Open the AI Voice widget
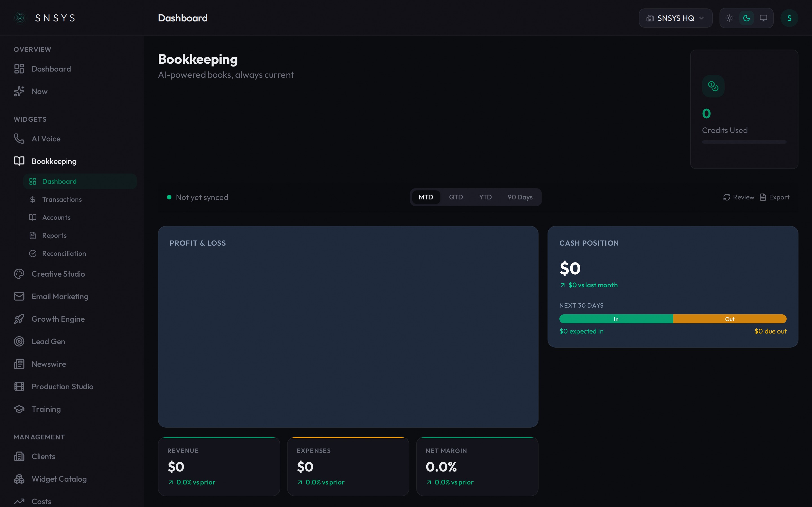This screenshot has width=812, height=507. (46, 139)
